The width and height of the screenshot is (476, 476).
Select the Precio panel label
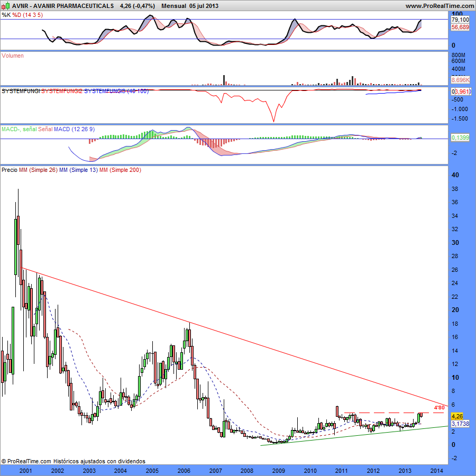10,170
